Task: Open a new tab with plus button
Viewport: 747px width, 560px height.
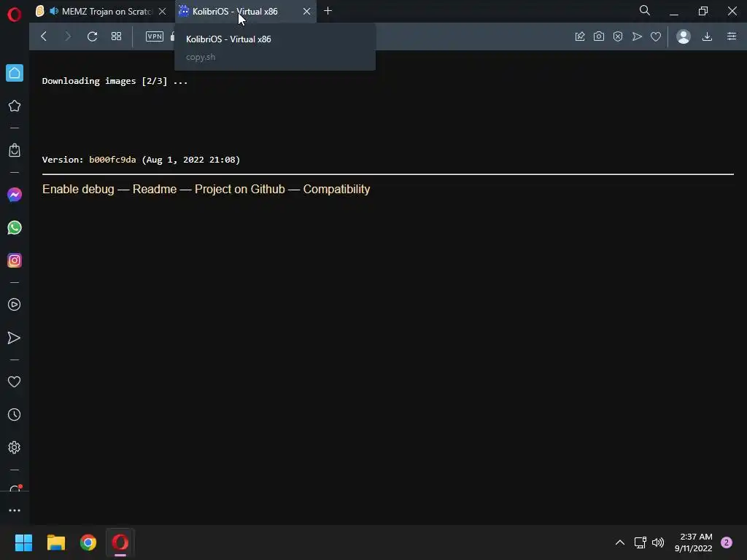Action: tap(328, 11)
